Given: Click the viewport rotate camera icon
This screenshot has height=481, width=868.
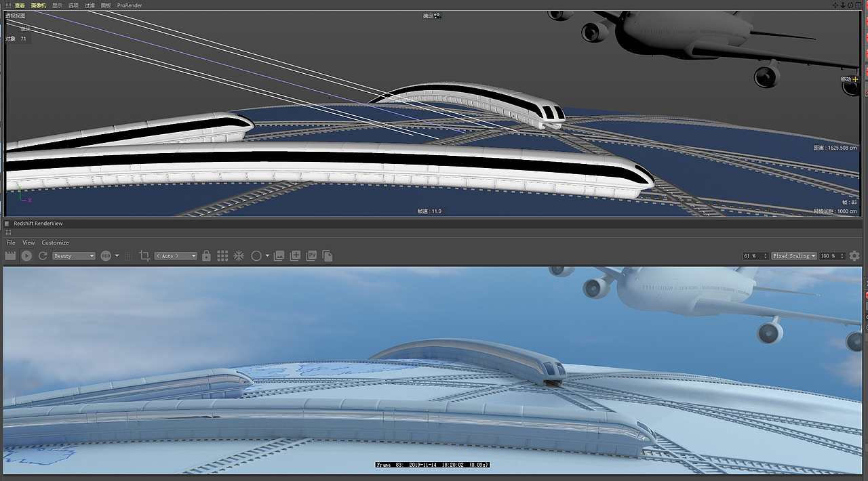Looking at the screenshot, I should [850, 5].
